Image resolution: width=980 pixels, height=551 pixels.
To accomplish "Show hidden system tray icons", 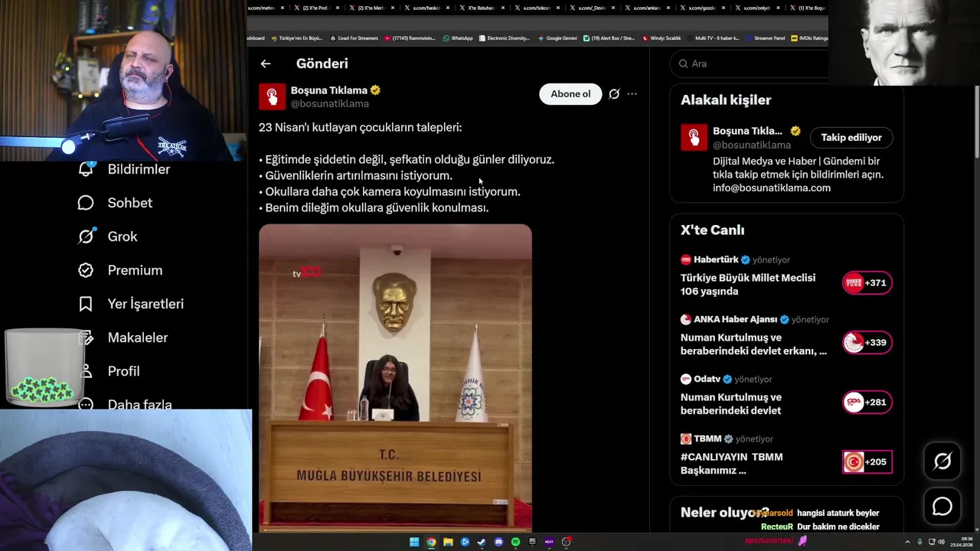I will pos(907,542).
